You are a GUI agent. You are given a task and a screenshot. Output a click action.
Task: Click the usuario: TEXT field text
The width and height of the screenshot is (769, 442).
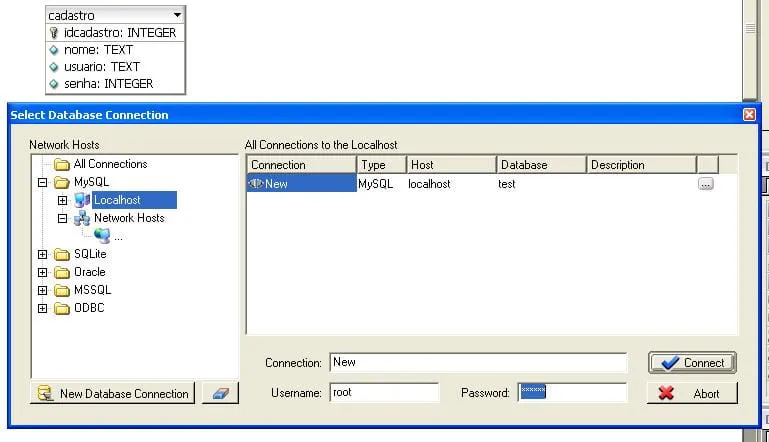point(102,67)
